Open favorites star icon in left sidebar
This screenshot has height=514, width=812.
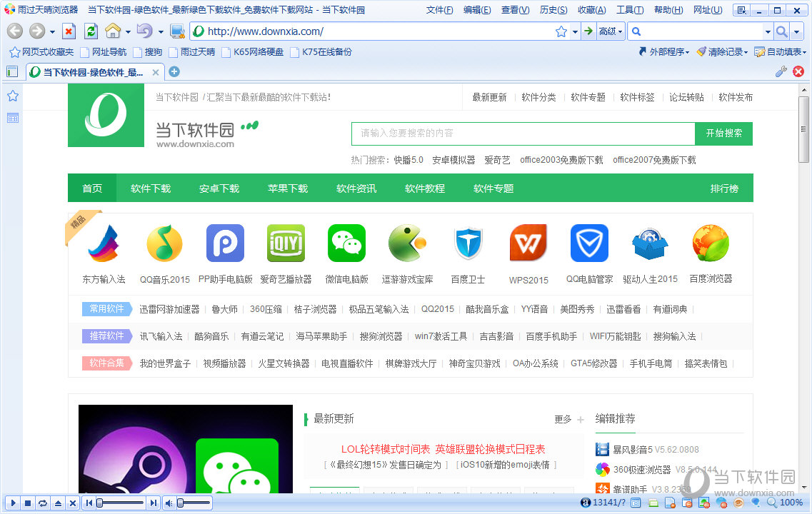13,96
